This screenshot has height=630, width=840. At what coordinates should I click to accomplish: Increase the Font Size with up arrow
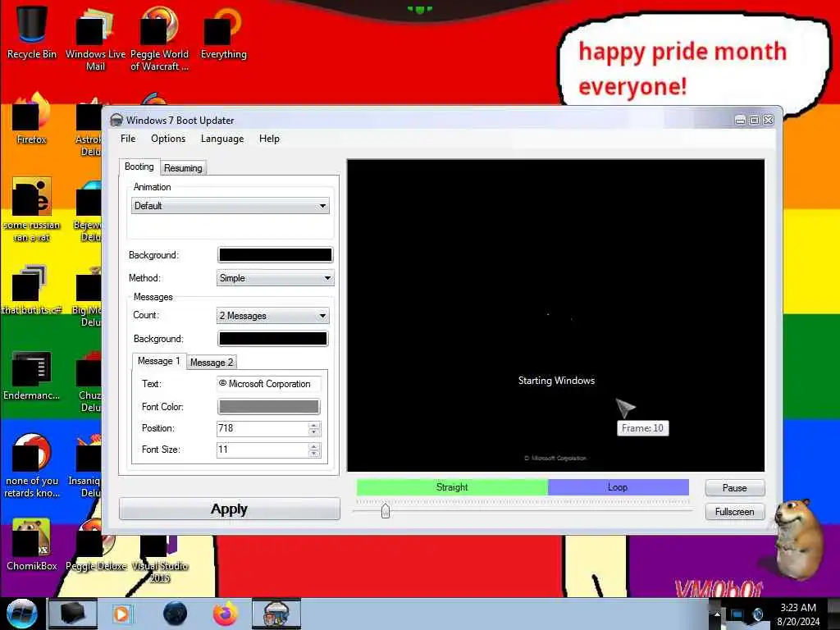(314, 446)
